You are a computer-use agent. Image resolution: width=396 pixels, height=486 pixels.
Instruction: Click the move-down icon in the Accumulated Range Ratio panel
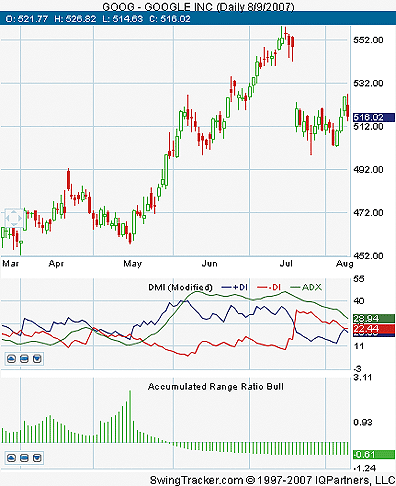[37, 458]
